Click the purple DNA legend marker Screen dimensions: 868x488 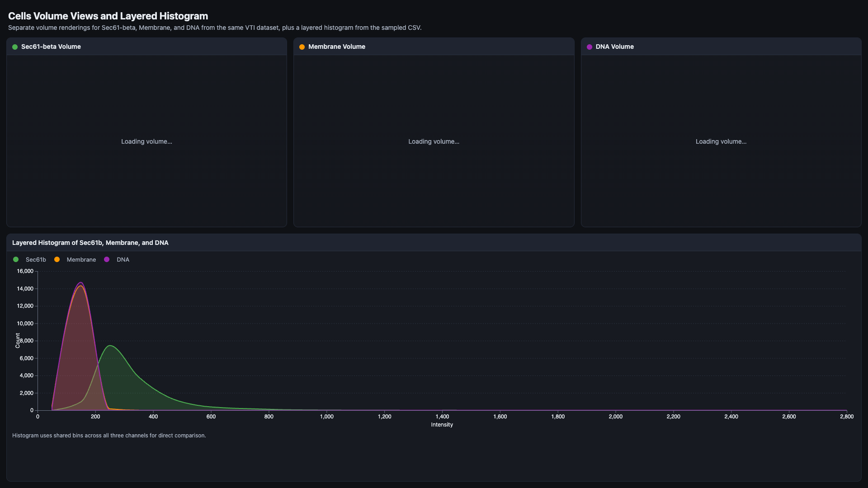pos(107,259)
